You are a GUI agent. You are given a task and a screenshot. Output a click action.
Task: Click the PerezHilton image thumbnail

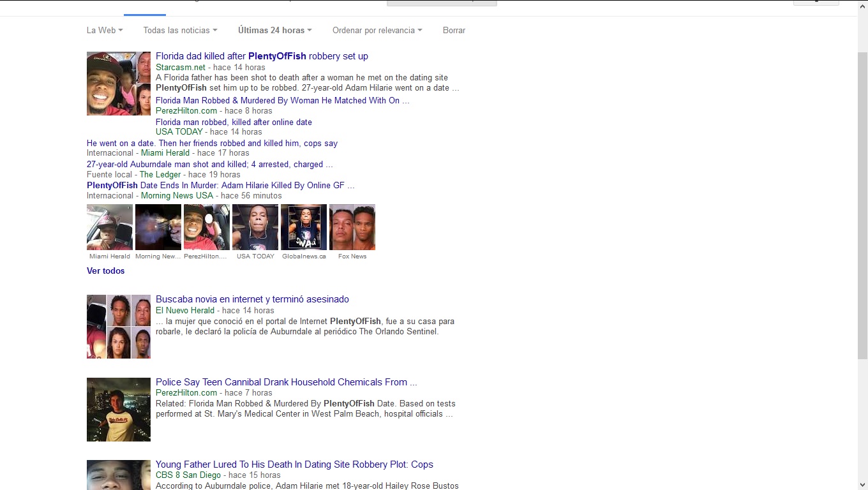point(207,227)
